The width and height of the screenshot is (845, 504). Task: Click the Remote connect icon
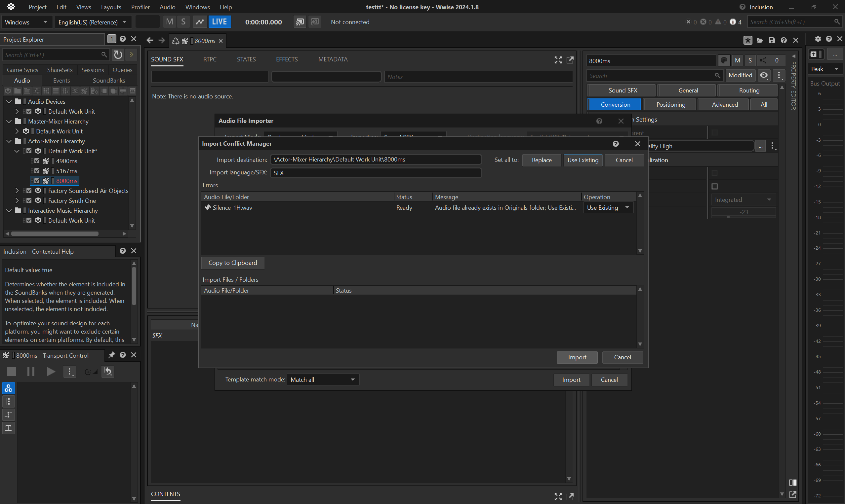click(300, 22)
